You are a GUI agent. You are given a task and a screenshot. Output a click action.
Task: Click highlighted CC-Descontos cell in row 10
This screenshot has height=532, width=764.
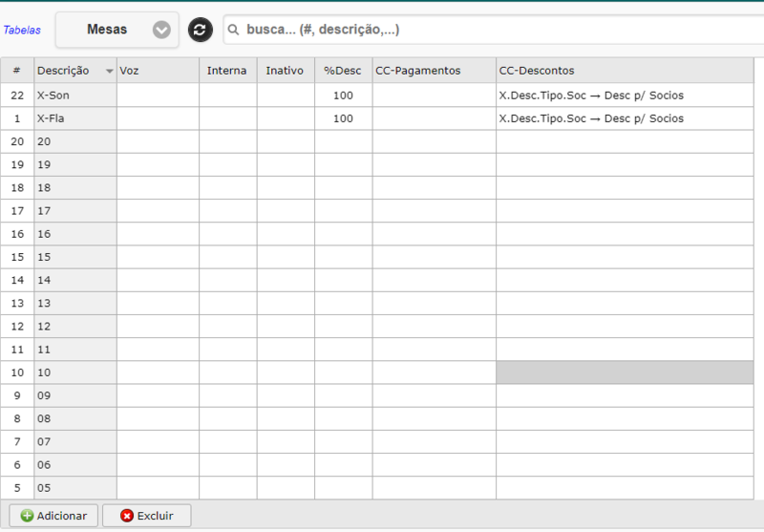(625, 372)
